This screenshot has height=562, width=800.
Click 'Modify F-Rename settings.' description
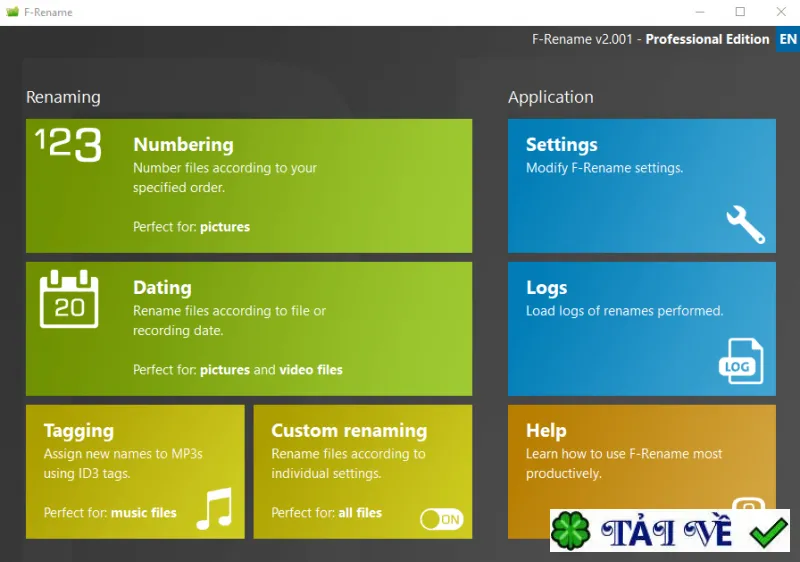click(604, 168)
